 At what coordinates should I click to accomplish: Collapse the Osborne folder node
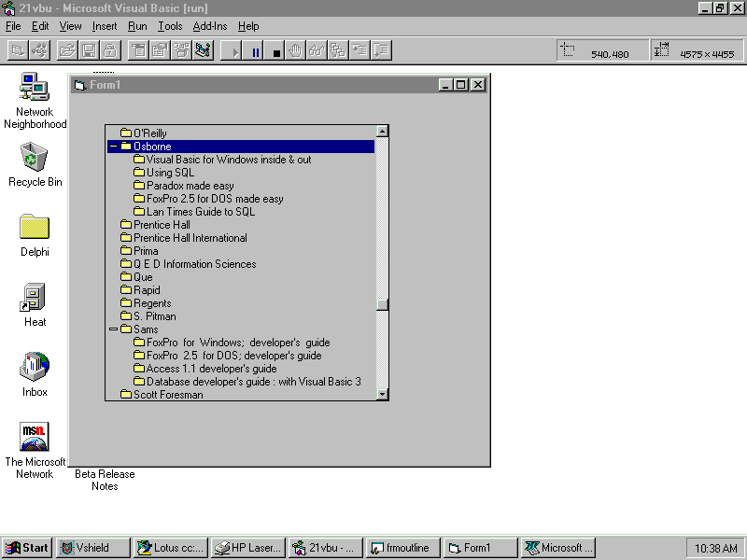(114, 147)
